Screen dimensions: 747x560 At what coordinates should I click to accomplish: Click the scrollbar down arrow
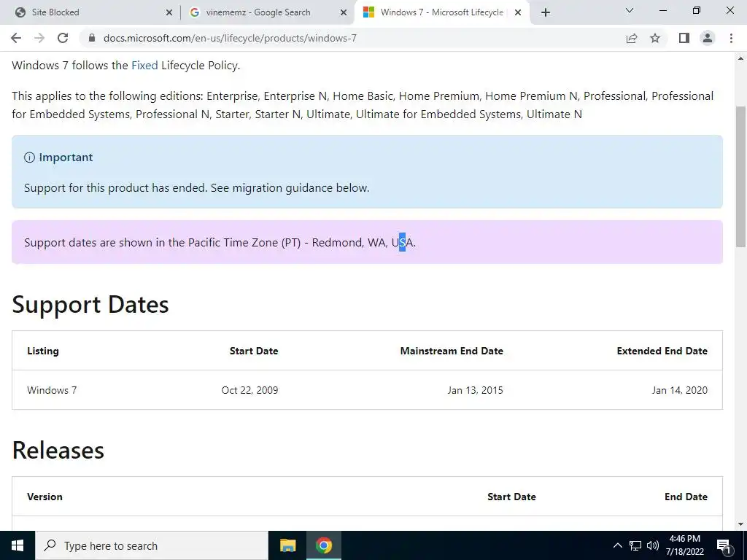(741, 524)
